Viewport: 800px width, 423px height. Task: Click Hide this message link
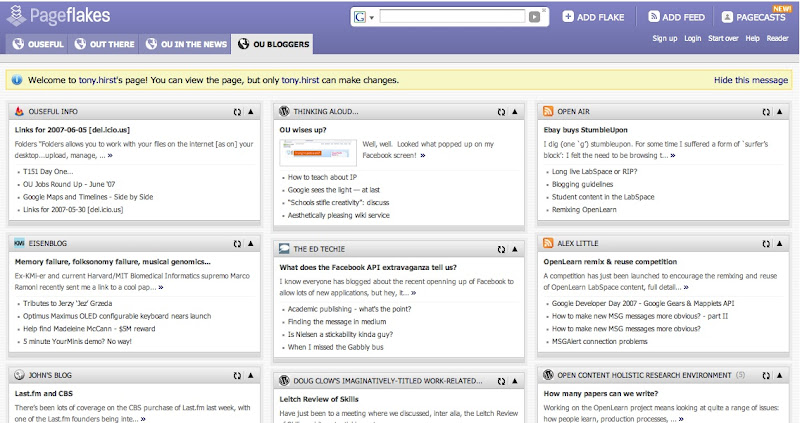pyautogui.click(x=750, y=80)
